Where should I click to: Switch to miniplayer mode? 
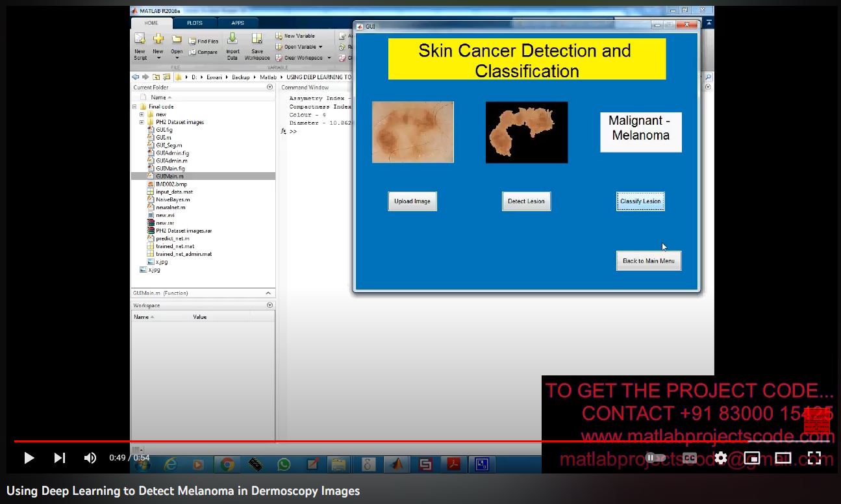click(x=752, y=458)
